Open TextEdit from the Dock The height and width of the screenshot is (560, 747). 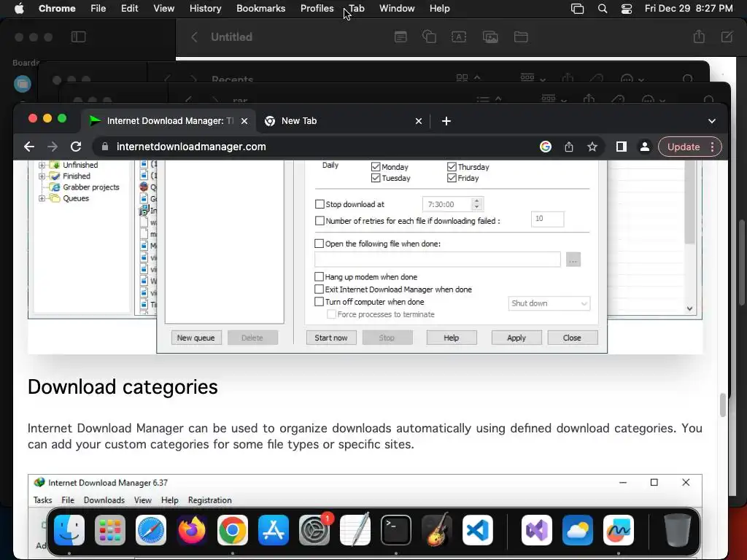tap(355, 530)
